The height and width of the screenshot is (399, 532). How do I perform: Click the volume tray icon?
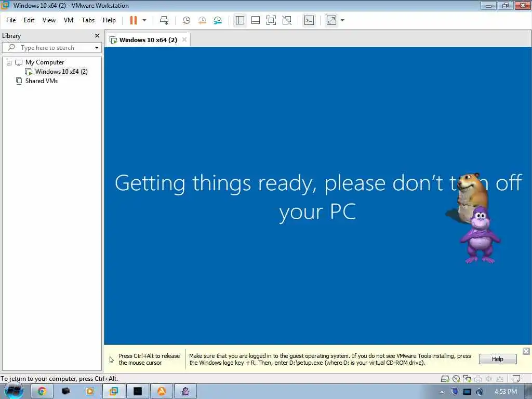[480, 392]
